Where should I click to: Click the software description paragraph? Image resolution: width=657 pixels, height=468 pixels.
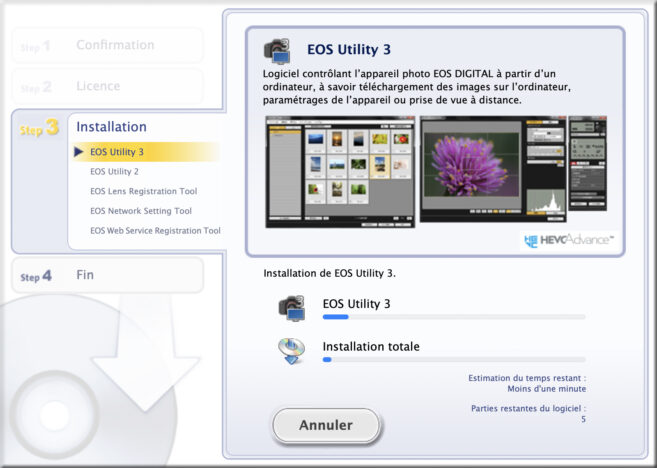click(416, 87)
